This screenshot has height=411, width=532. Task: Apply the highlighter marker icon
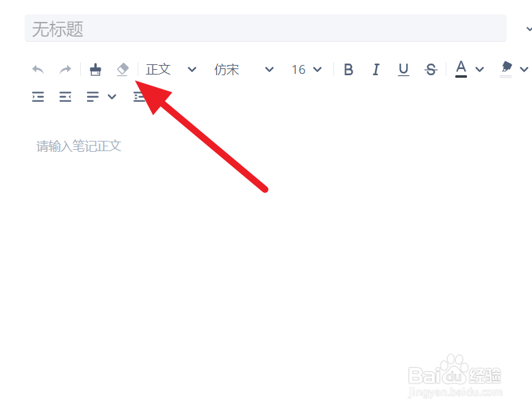coord(505,69)
